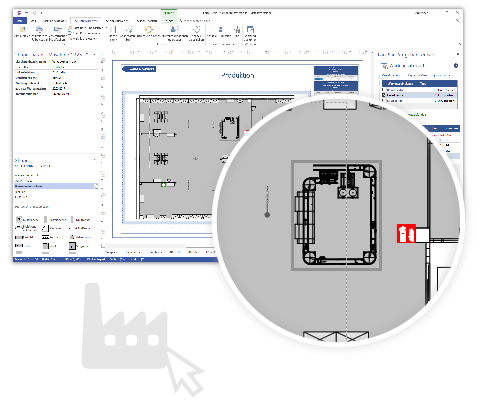Select the bordered square shape in stencil panel
The height and width of the screenshot is (400, 480).
click(72, 246)
